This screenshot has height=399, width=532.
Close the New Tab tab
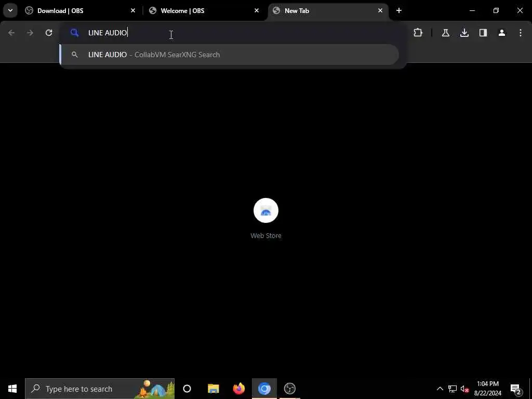(380, 10)
